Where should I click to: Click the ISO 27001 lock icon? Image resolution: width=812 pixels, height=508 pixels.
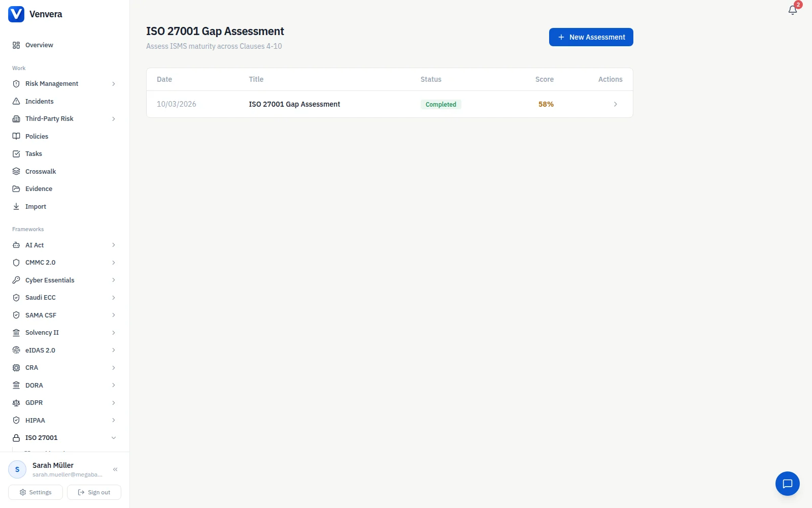tap(16, 438)
